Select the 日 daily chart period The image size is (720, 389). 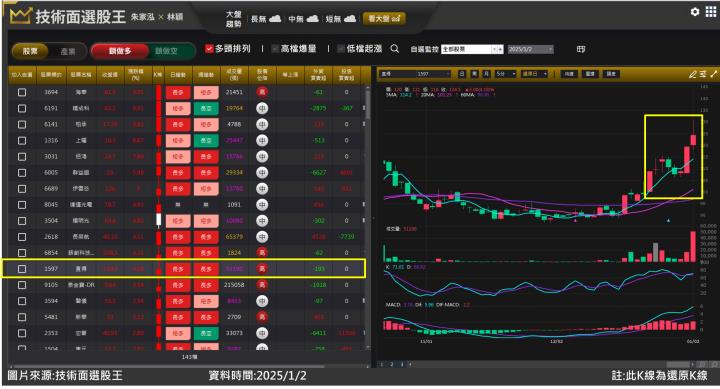click(461, 74)
